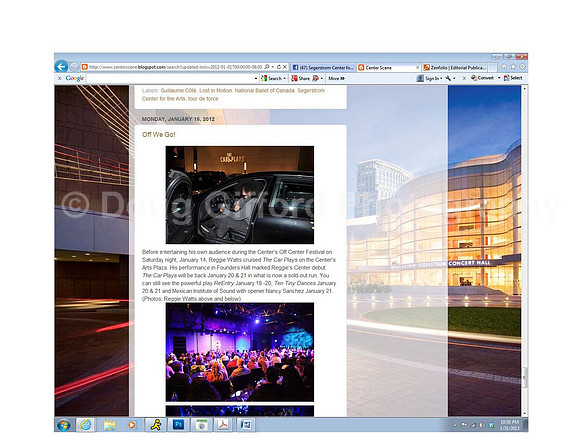Click the Google toolbar Share button
The image size is (580, 448).
pos(301,78)
